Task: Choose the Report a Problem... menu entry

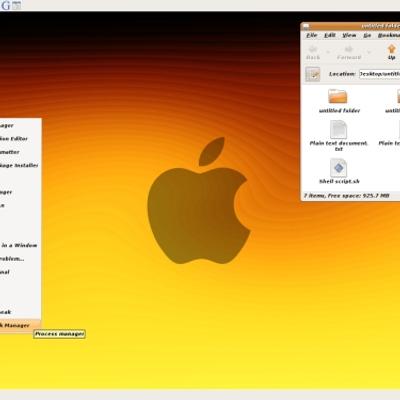Action: (x=20, y=259)
